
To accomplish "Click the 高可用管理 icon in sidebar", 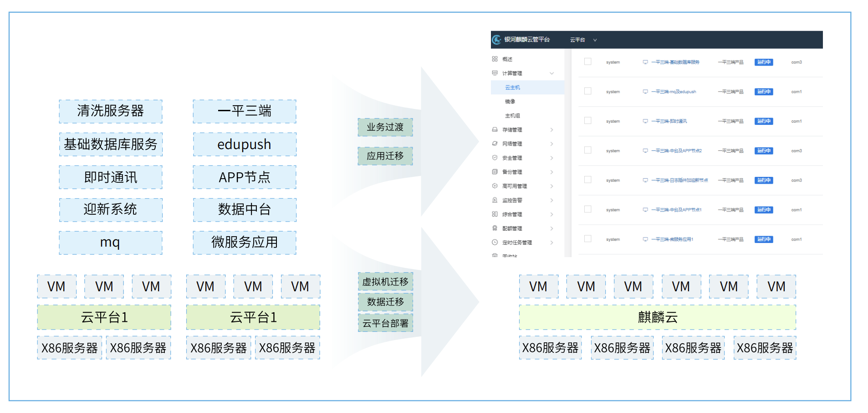I will (495, 186).
